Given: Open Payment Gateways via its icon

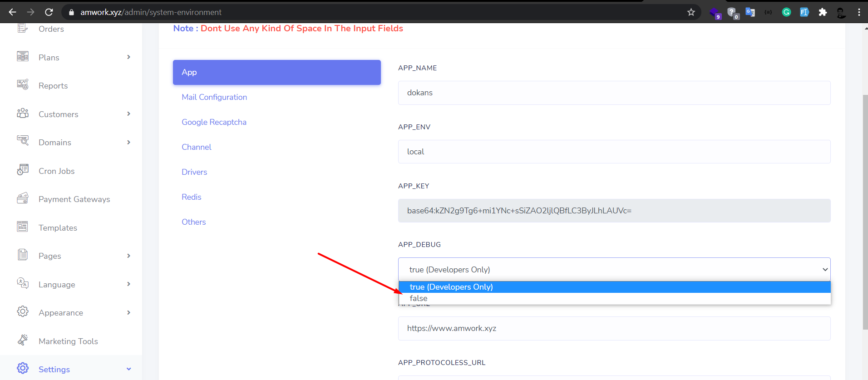Looking at the screenshot, I should (x=23, y=198).
